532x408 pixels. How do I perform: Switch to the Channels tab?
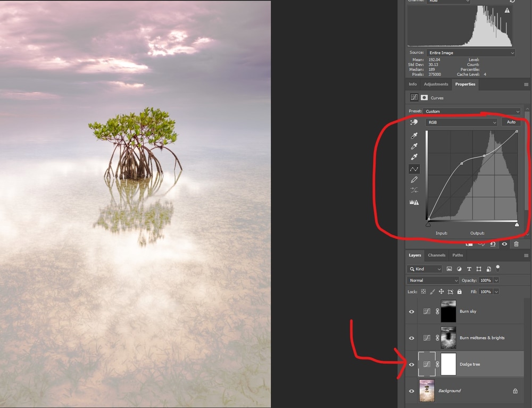point(437,255)
